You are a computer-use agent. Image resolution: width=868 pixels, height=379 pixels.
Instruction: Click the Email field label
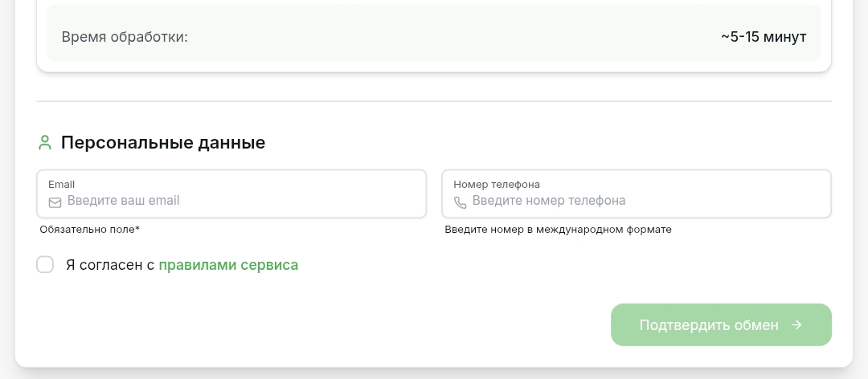[62, 184]
